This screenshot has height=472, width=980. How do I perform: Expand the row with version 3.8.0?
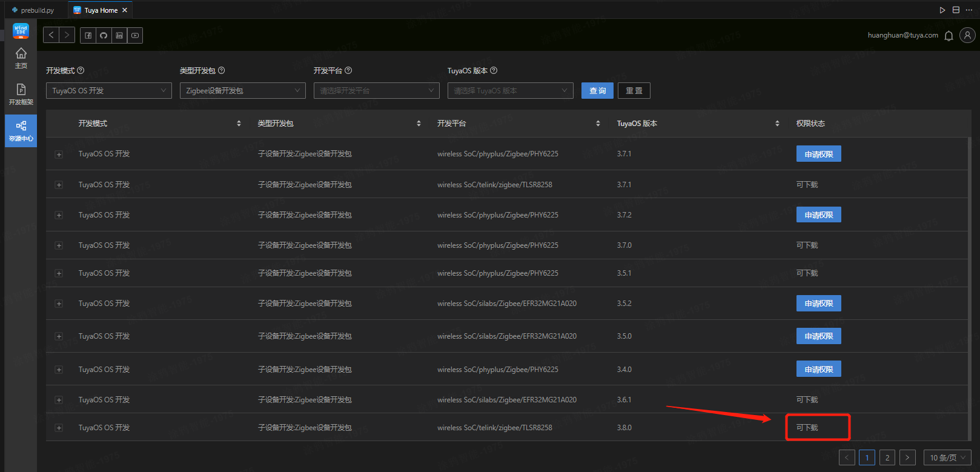coord(59,428)
